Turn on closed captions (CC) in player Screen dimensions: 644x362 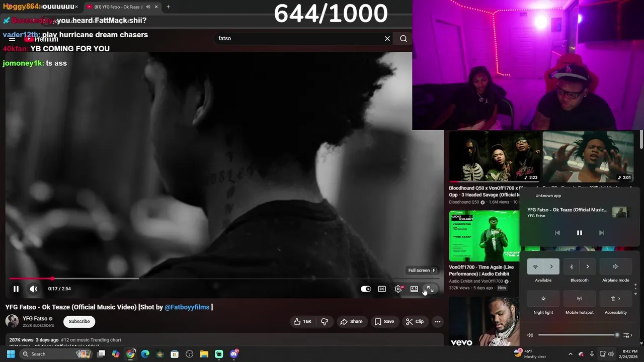[x=382, y=289]
